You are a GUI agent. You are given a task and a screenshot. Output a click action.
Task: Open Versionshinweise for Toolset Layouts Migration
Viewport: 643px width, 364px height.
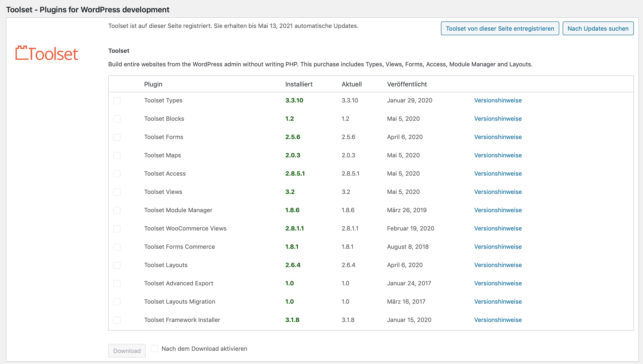[498, 302]
